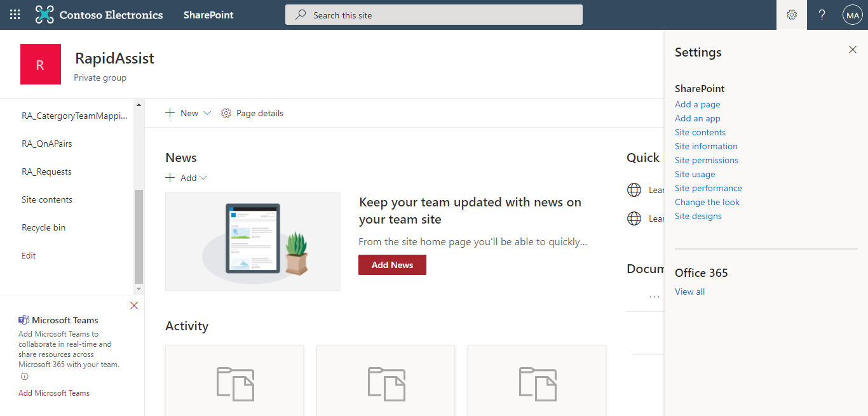The height and width of the screenshot is (416, 868).
Task: Open RA_Requests list in navigation
Action: (46, 171)
